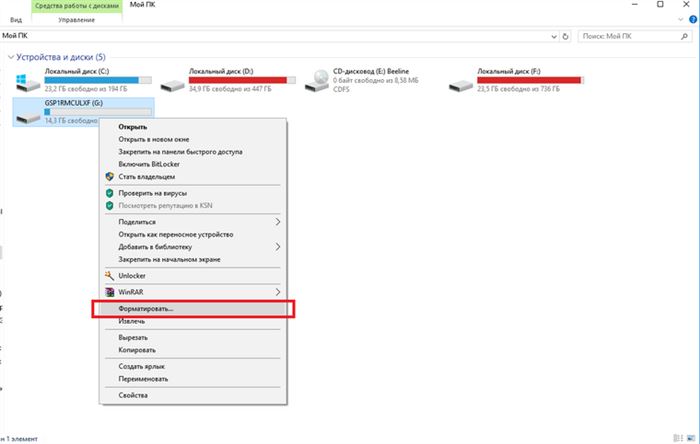Click the WinRAR books icon
700x444 pixels.
pyautogui.click(x=109, y=292)
